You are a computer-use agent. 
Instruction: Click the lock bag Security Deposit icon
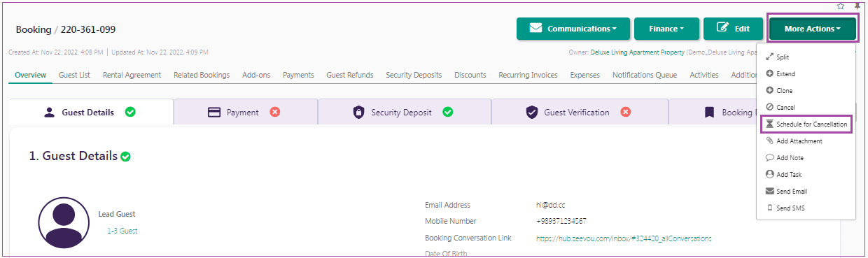358,112
